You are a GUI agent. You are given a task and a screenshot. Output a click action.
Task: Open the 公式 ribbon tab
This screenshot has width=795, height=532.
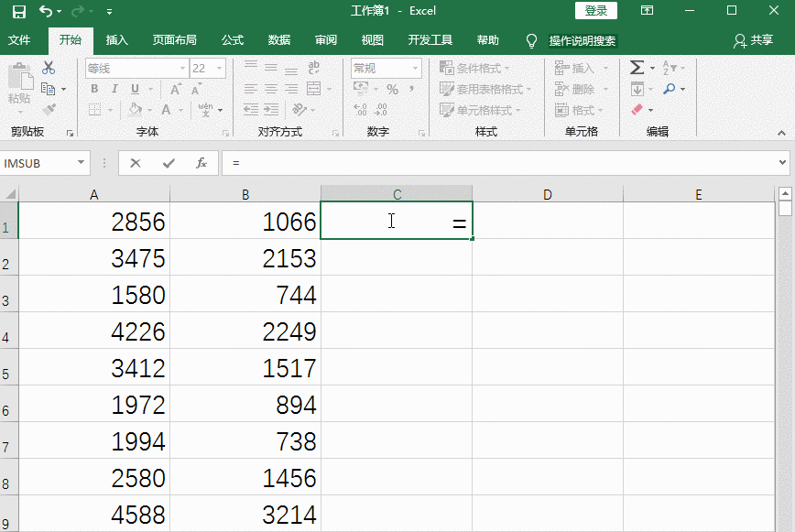(232, 40)
